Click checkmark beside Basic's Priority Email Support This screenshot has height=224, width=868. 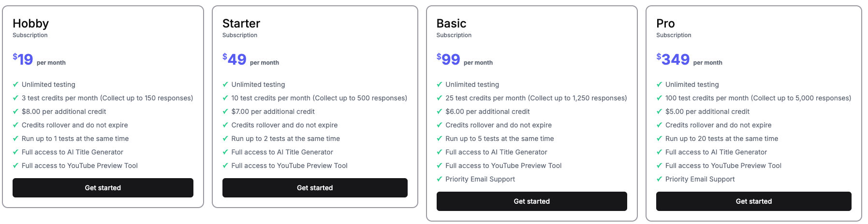point(440,179)
